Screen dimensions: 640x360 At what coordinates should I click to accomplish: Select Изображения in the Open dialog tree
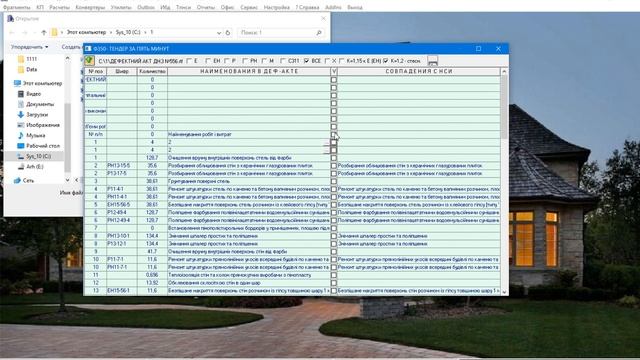click(x=39, y=125)
